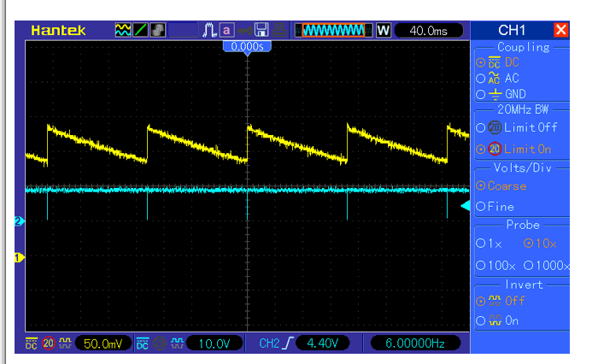Close the CH1 settings panel
Screen dimensions: 598x364
pos(561,30)
